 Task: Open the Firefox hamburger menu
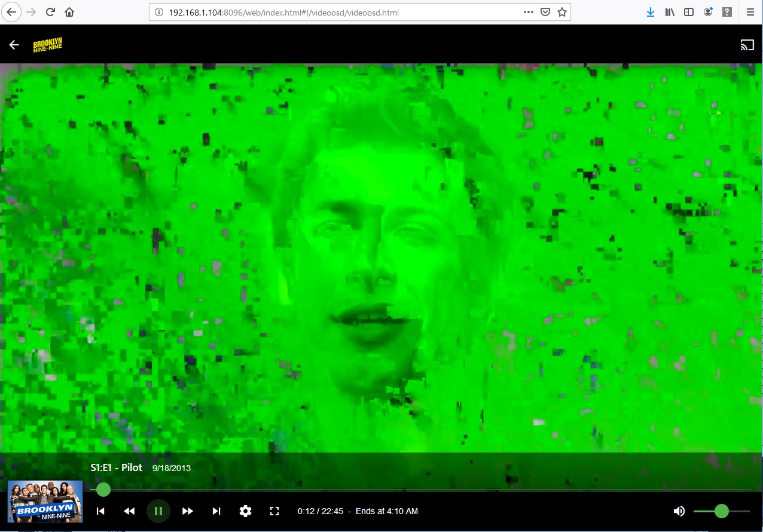point(750,11)
